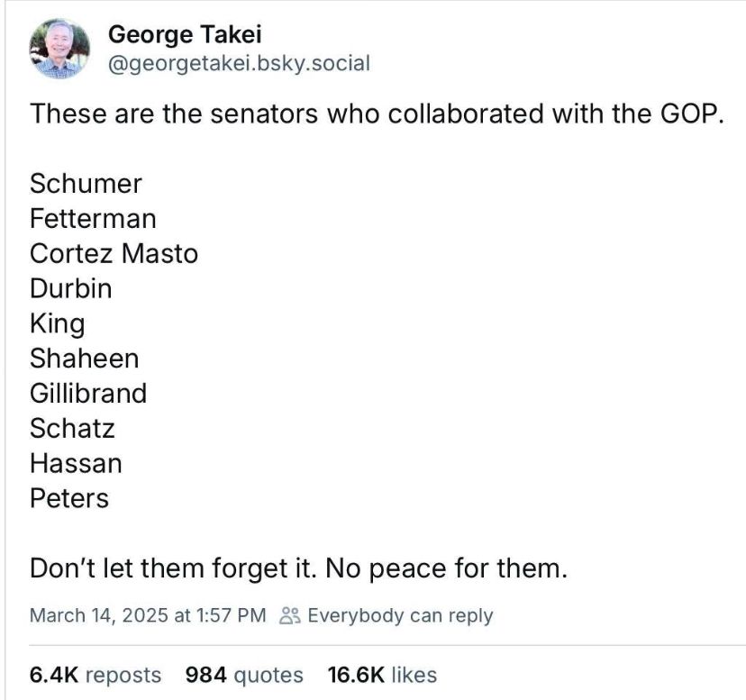View the 6.4K reposts list
The height and width of the screenshot is (700, 746).
point(96,675)
